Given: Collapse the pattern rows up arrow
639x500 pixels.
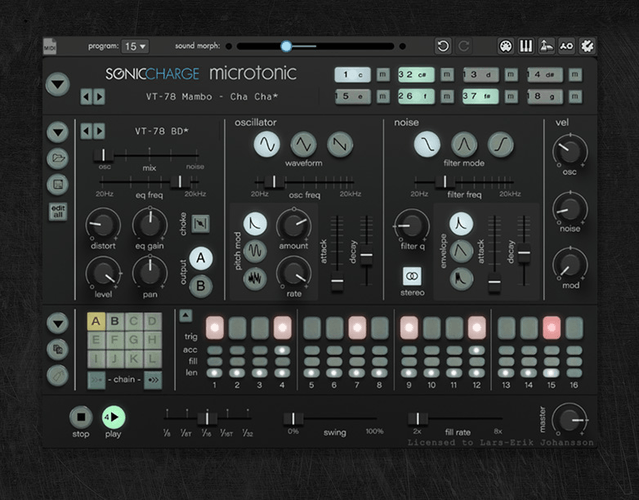Looking at the screenshot, I should click(185, 315).
